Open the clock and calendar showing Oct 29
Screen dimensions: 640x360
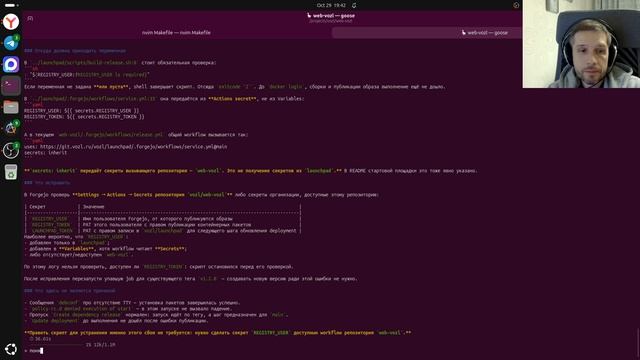pos(331,5)
